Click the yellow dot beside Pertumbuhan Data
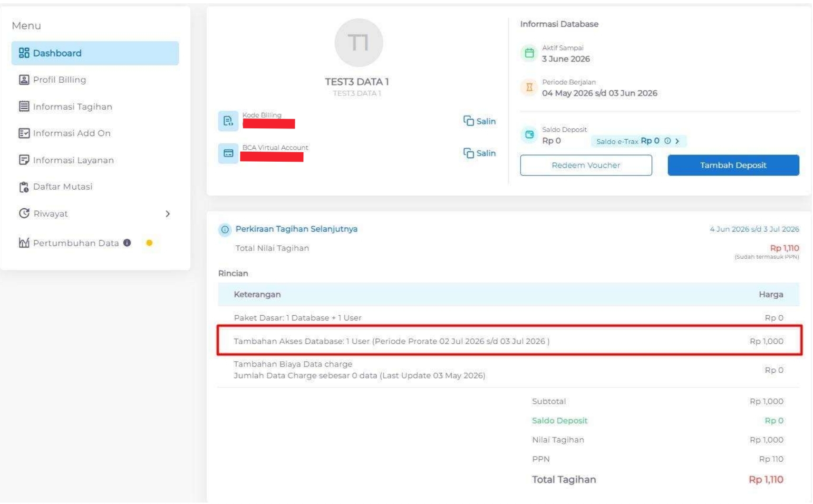Viewport: 813px width, 504px height. coord(149,243)
